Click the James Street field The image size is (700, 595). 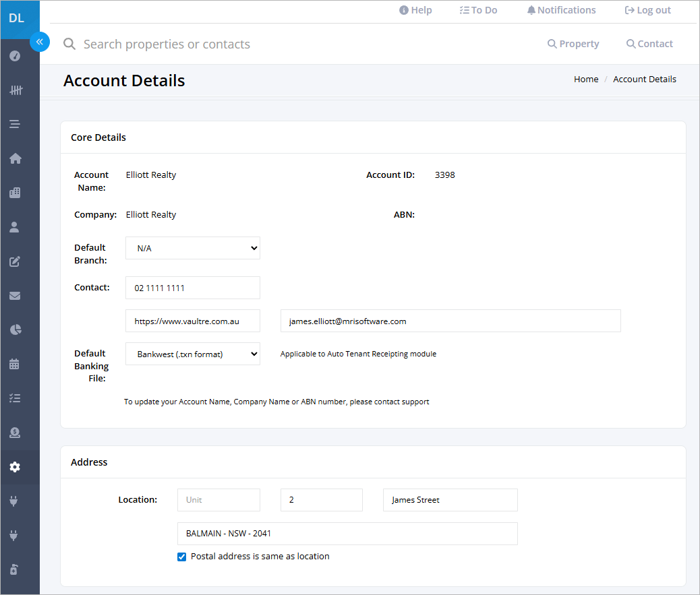point(450,500)
